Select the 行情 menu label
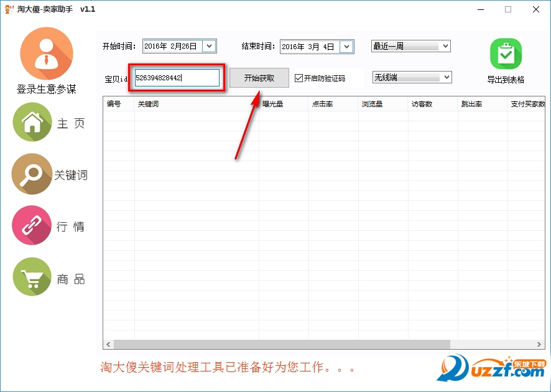The width and height of the screenshot is (551, 392). [x=71, y=226]
